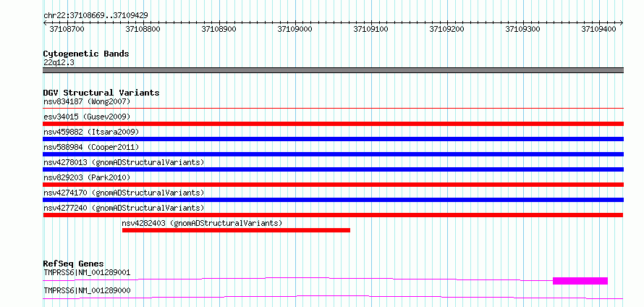Click the nsv4278013 blue variant bar
The height and width of the screenshot is (307, 644).
333,169
